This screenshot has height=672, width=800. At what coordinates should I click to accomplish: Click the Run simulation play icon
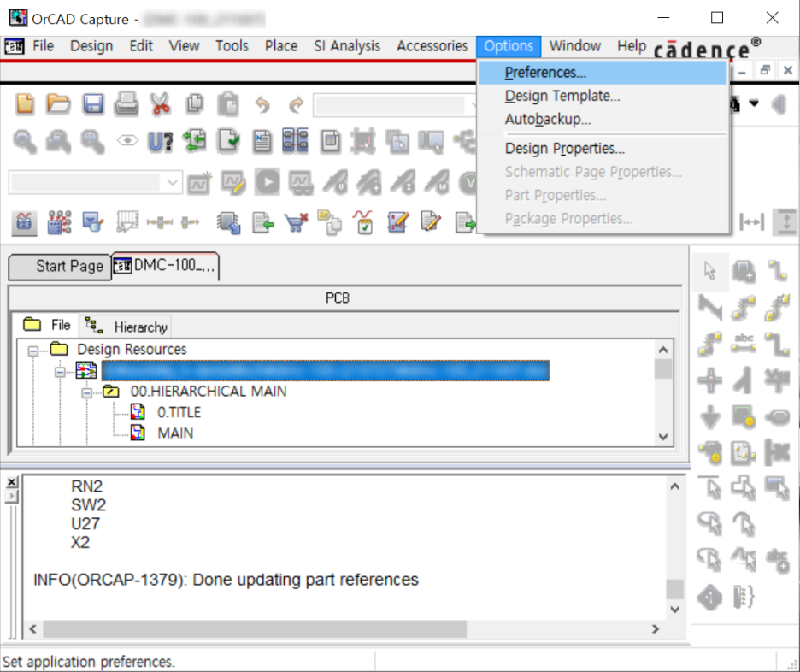pyautogui.click(x=268, y=181)
